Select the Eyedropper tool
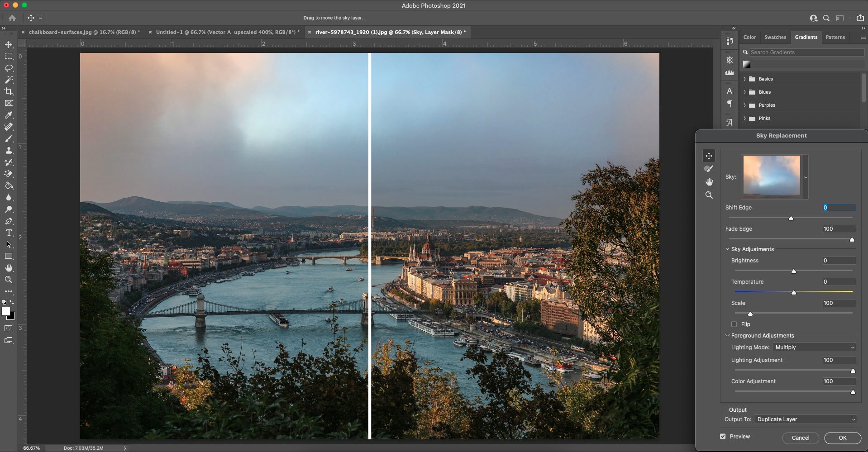 tap(9, 115)
